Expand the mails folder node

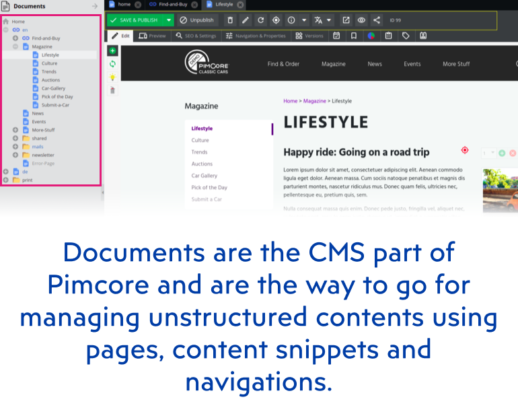[15, 146]
